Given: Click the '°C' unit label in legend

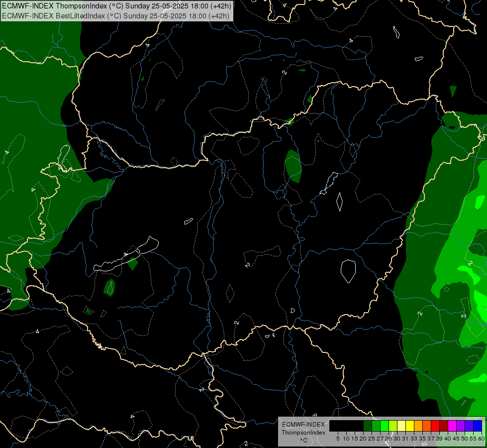Looking at the screenshot, I should (x=303, y=441).
